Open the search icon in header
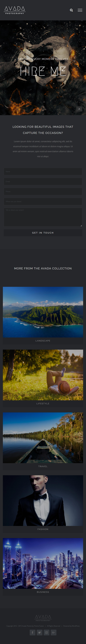 71,10
